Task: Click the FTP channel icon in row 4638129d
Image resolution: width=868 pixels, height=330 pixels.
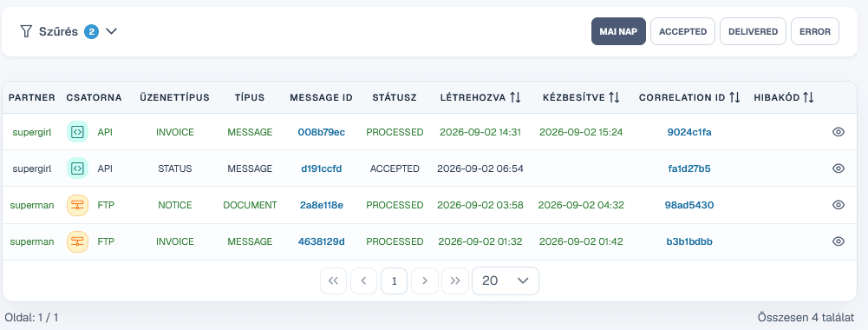Action: point(77,241)
